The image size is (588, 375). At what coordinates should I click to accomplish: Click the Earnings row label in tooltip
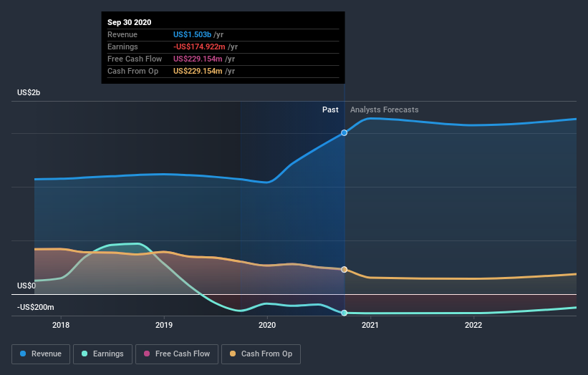(122, 47)
